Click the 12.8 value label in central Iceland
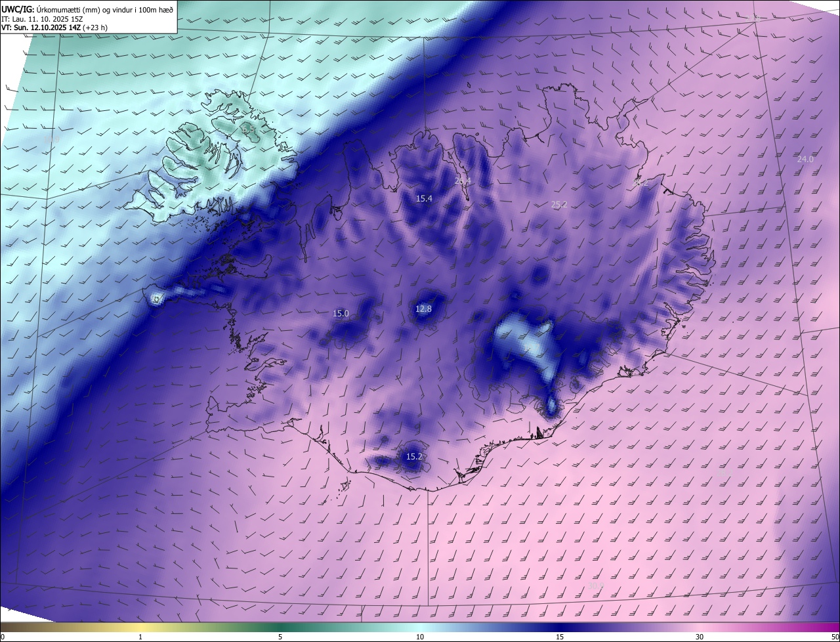Viewport: 840px width, 642px height. click(423, 309)
